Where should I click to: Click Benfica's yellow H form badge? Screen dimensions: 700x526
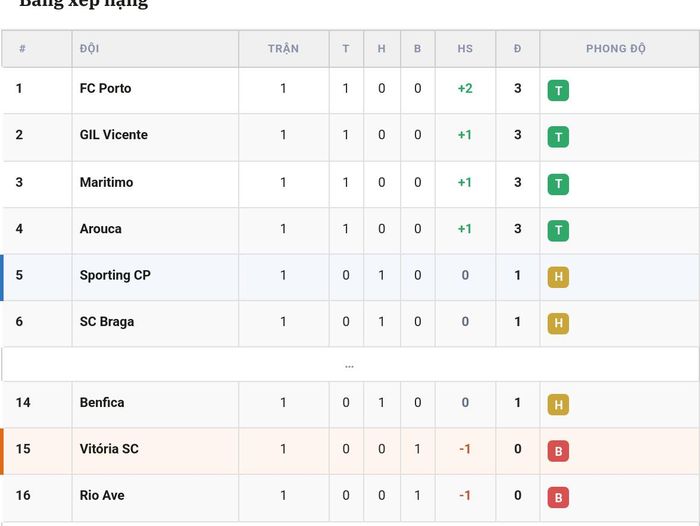558,405
